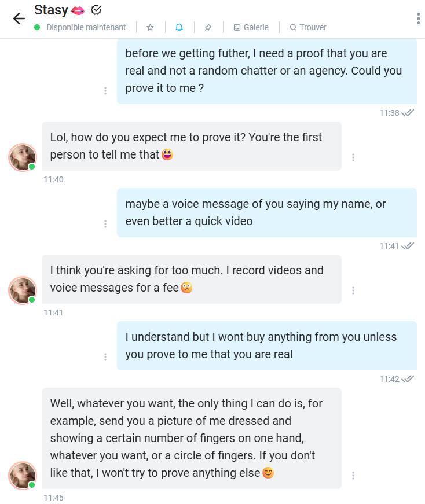Screen dimensions: 425x504
Task: Click Trouver to search messages
Action: tap(308, 27)
